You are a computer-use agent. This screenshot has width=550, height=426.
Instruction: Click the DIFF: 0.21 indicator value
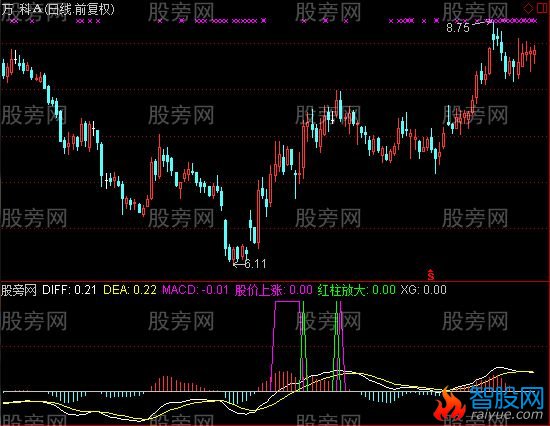(69, 290)
